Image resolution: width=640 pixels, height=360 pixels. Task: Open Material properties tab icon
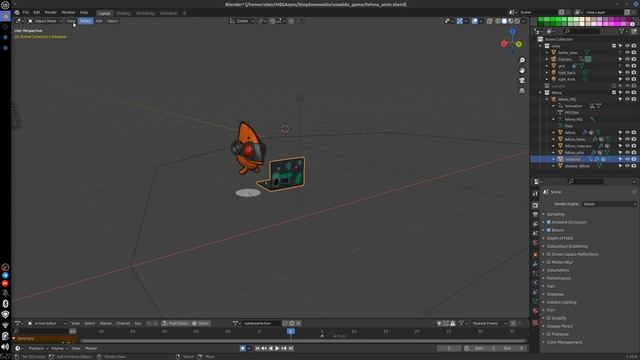[535, 311]
